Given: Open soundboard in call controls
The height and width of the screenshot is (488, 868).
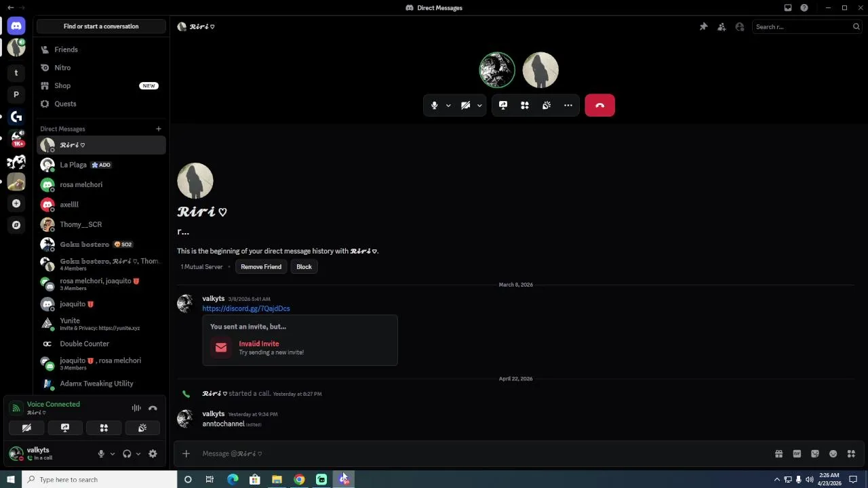Looking at the screenshot, I should (547, 105).
